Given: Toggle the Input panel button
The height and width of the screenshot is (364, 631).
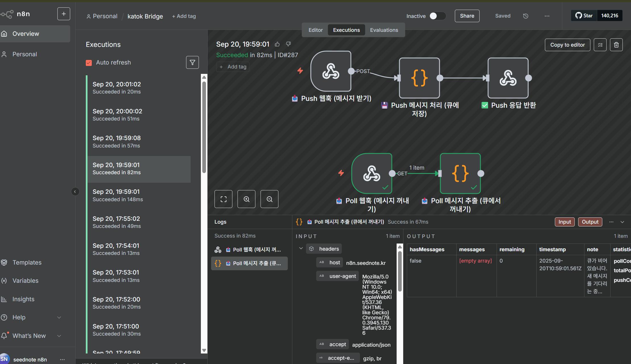Looking at the screenshot, I should click(x=565, y=222).
